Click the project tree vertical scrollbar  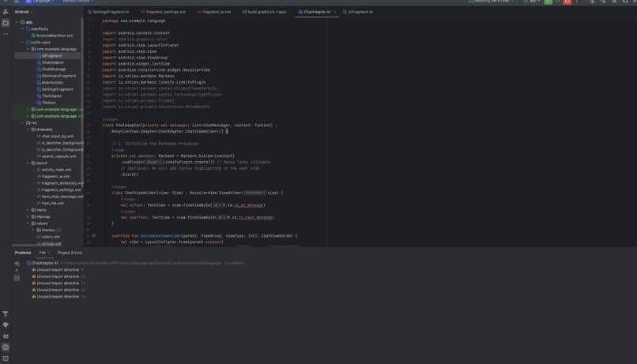pos(82,101)
